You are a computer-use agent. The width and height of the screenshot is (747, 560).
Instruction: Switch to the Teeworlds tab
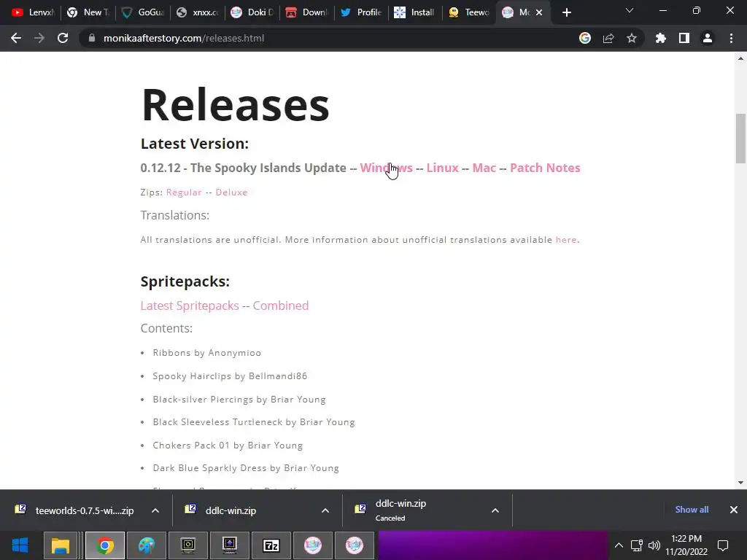(x=471, y=12)
